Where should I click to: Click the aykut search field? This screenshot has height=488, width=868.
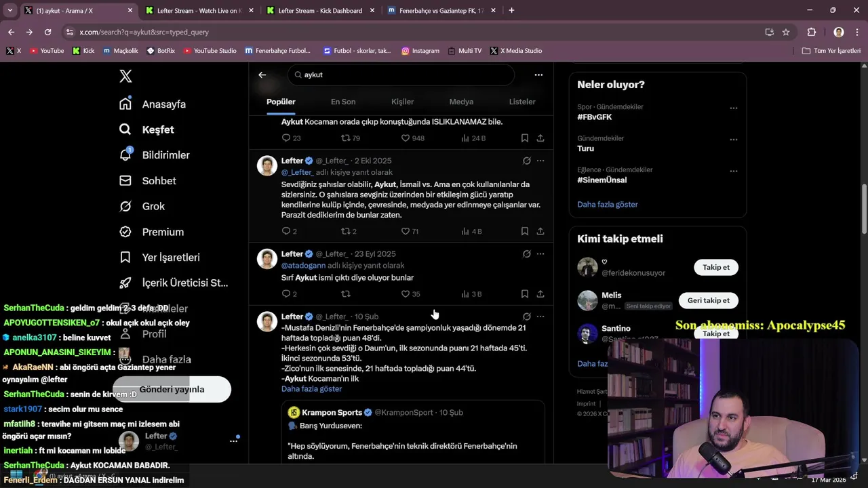tap(401, 75)
